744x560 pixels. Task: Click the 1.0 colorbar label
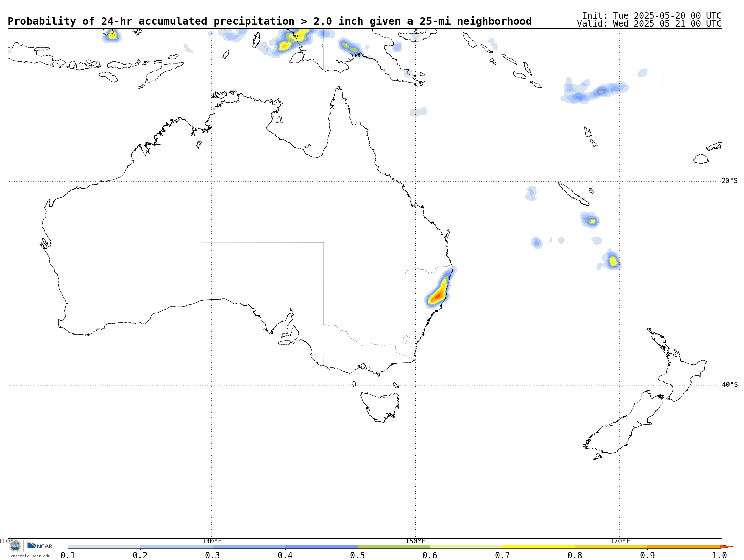pyautogui.click(x=720, y=555)
